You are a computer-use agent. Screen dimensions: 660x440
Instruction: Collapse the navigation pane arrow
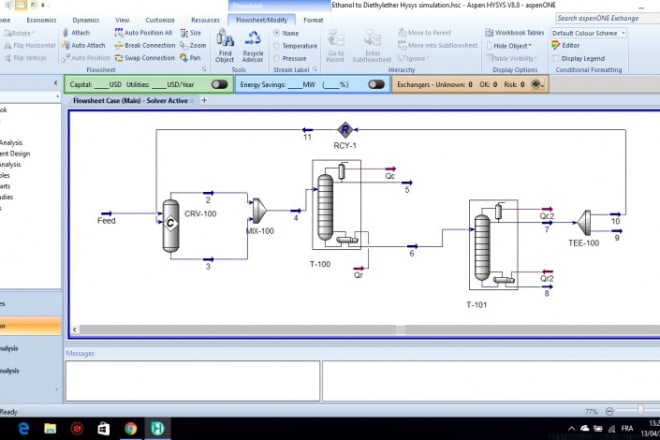click(56, 83)
